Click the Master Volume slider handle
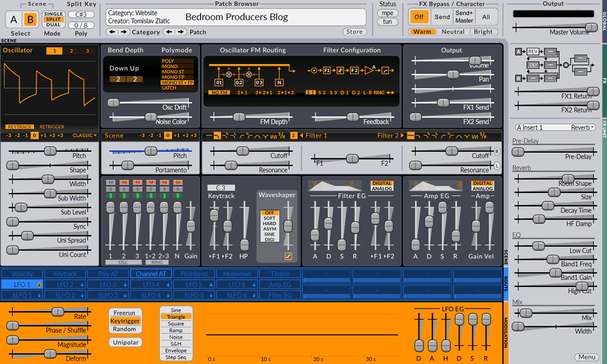 coord(591,28)
